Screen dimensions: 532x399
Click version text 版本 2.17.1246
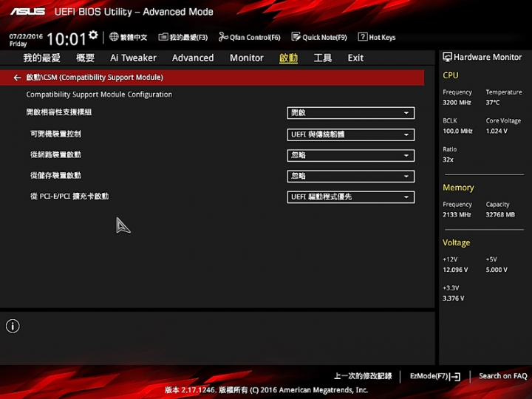coord(191,390)
